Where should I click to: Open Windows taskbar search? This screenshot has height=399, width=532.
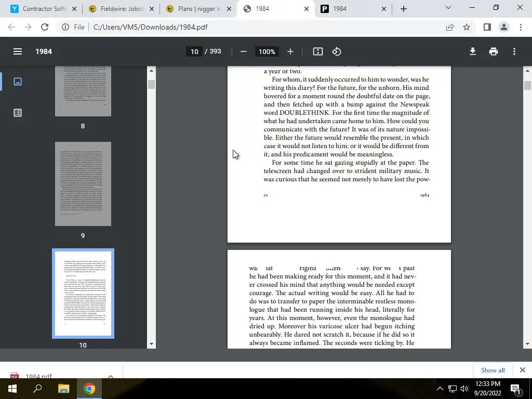pos(37,389)
